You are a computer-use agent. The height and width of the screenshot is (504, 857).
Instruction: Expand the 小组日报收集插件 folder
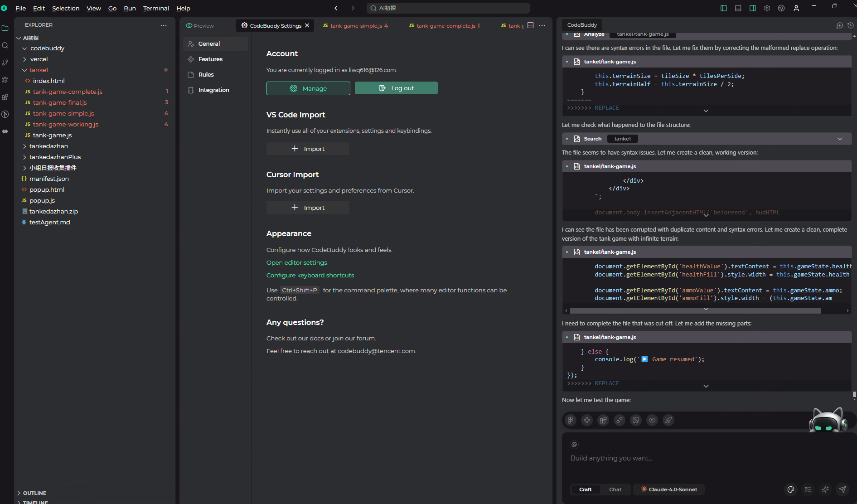pos(24,168)
